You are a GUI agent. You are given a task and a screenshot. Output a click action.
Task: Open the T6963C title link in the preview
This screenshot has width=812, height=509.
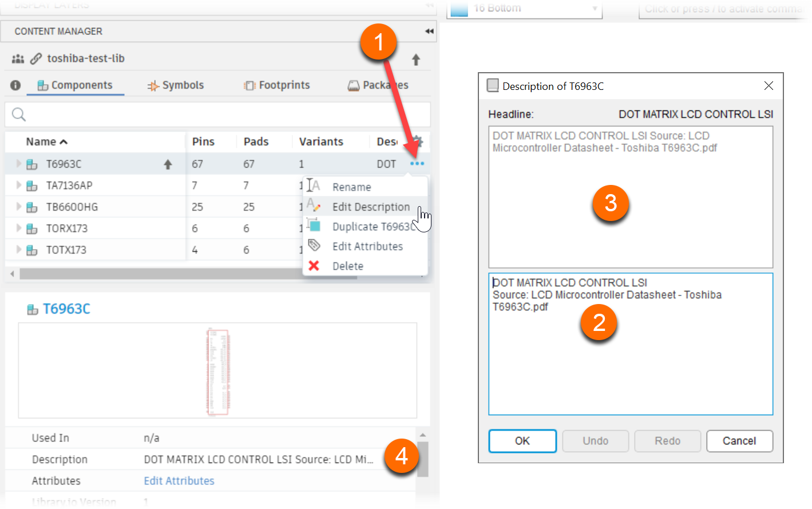(66, 309)
